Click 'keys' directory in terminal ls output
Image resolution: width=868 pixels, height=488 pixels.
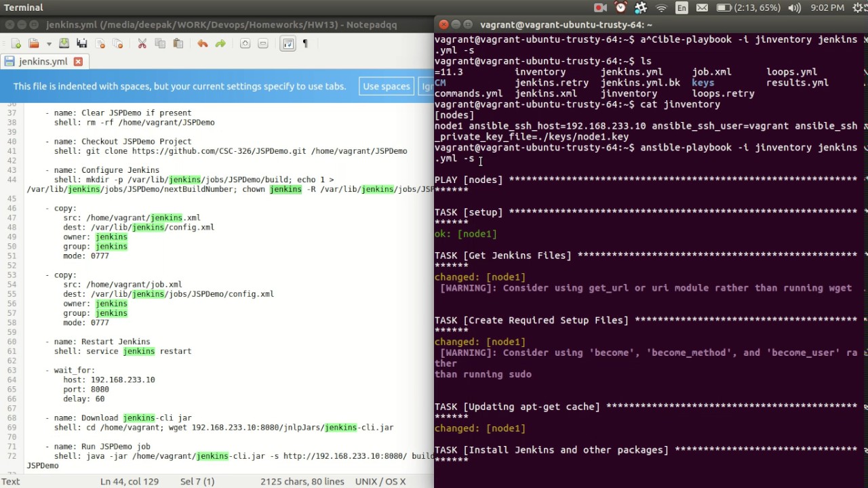tap(703, 83)
